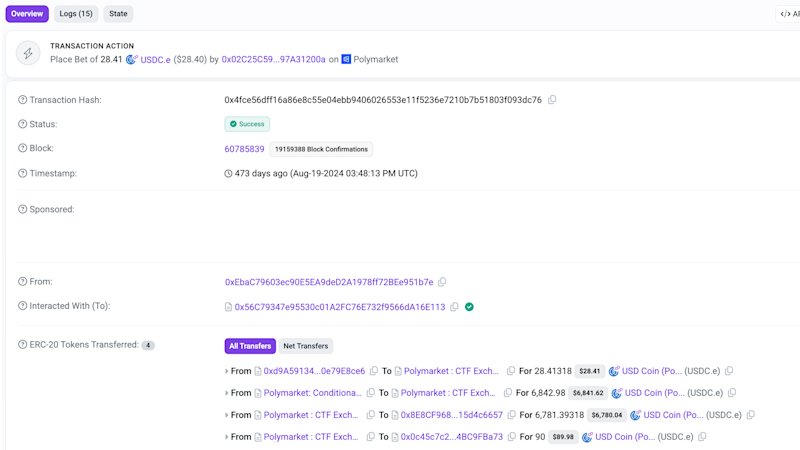Click the 19159388 Block Confirmations badge
Screen dimensions: 800x450
click(321, 149)
